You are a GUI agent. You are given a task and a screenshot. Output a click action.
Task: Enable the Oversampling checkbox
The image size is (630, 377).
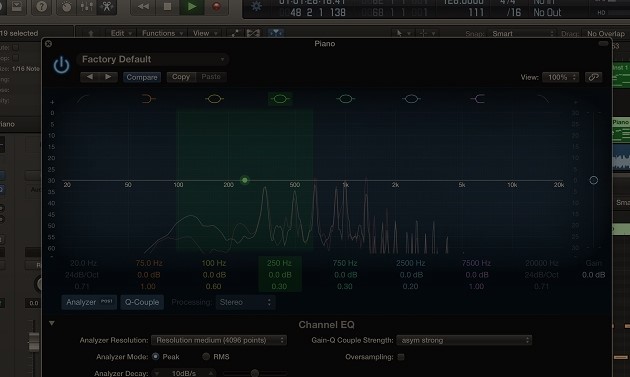[x=401, y=357]
